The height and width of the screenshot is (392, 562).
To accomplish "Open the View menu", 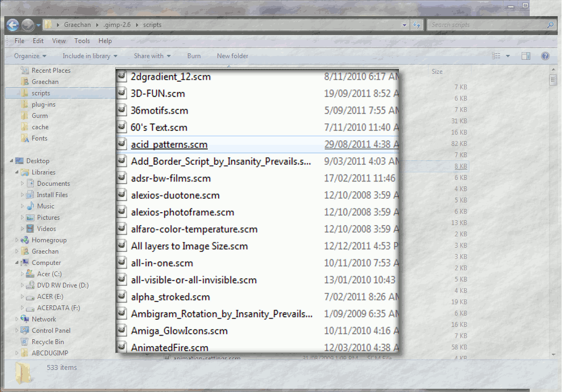I will point(59,41).
